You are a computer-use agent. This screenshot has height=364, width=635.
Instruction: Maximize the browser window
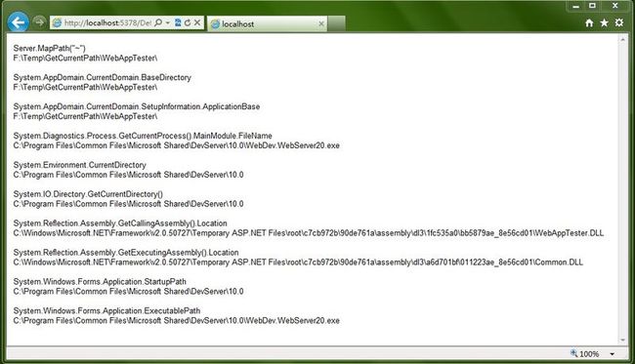coord(592,6)
